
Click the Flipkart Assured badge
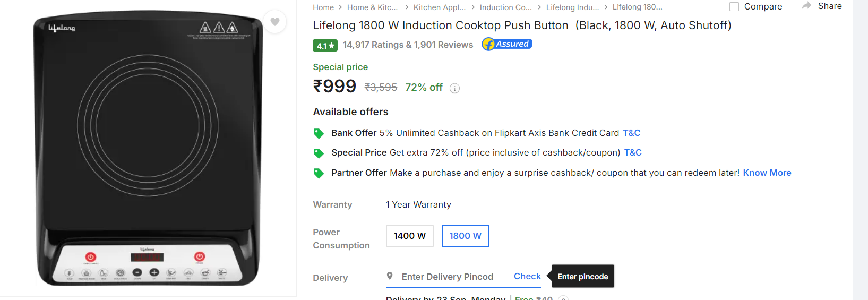[507, 44]
